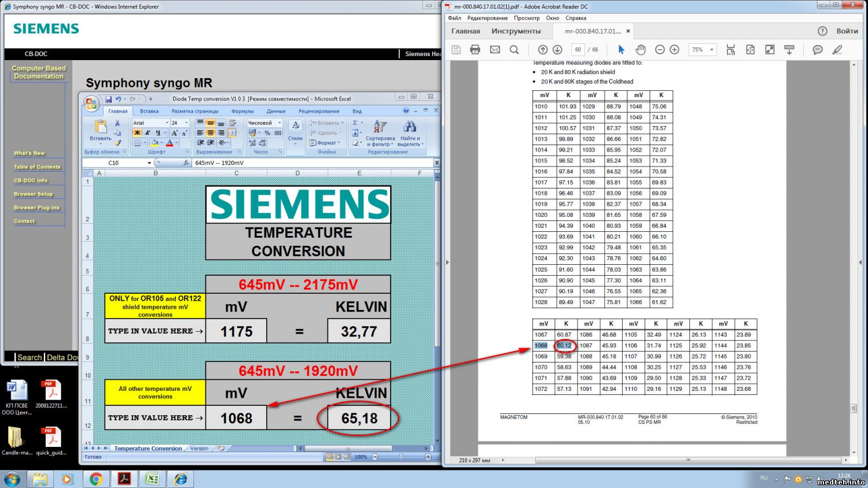This screenshot has height=488, width=868.
Task: Toggle Bold (Ж) formatting in Excel
Action: pos(138,133)
